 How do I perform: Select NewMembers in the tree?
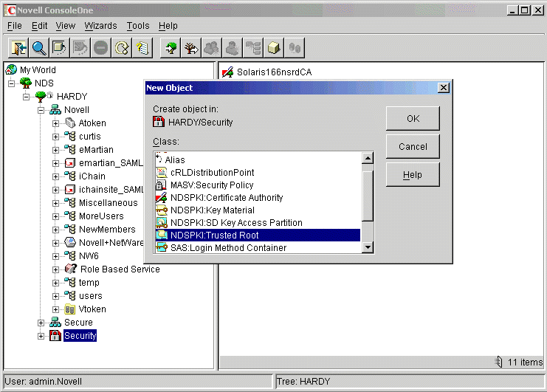[107, 230]
